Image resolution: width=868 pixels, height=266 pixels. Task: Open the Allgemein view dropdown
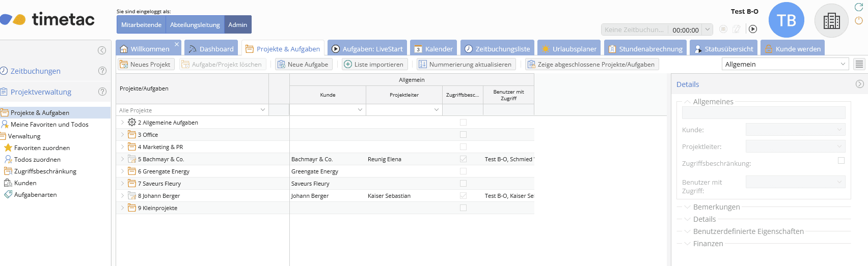coord(784,64)
